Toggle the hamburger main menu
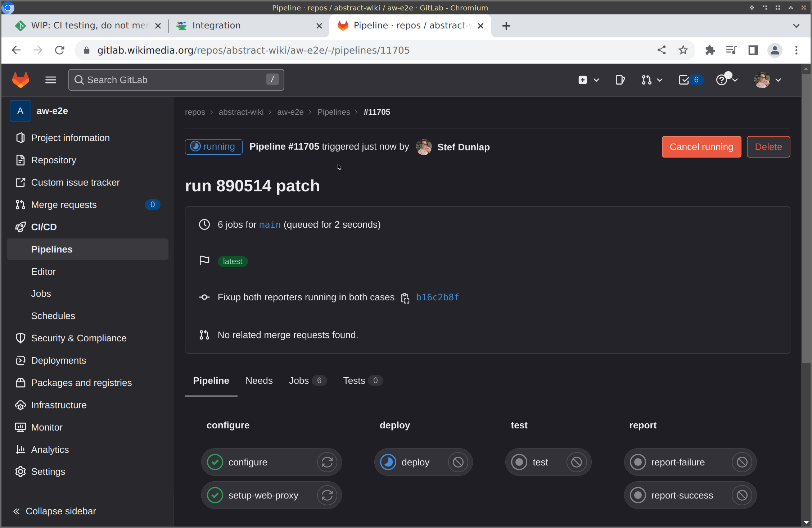The width and height of the screenshot is (812, 528). 51,80
